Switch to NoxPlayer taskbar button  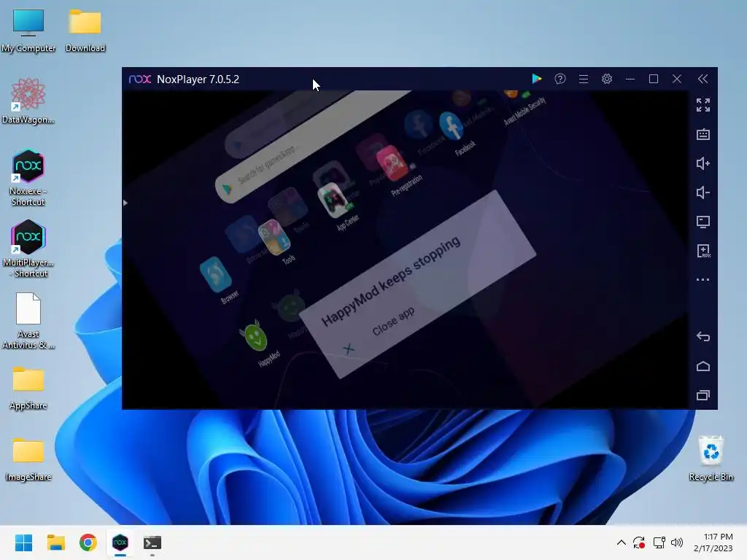[120, 542]
